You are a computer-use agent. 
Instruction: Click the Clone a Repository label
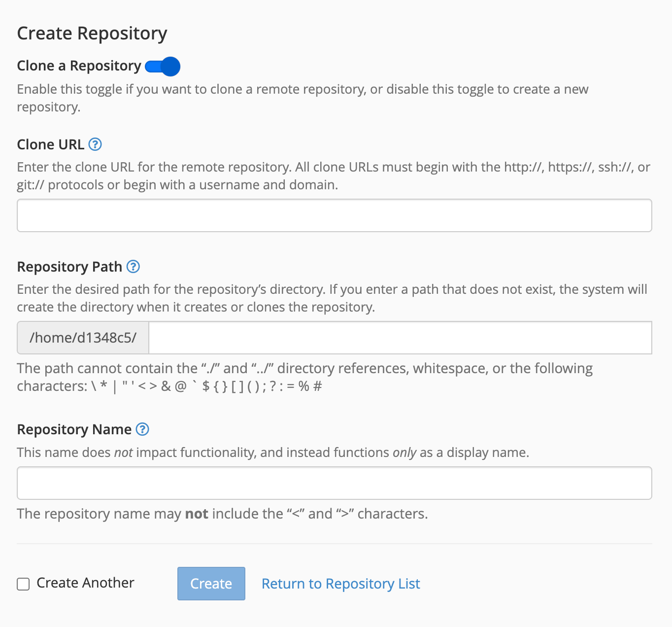click(79, 66)
